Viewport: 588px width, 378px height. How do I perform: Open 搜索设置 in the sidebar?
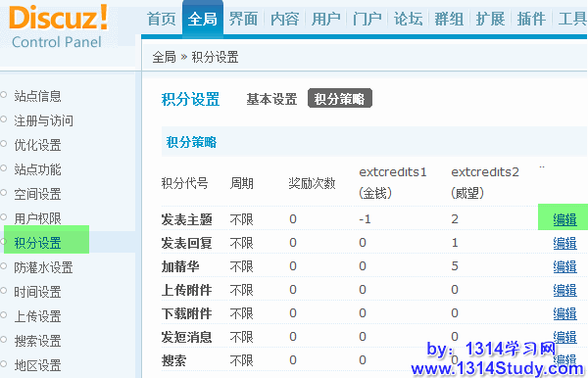(x=37, y=341)
